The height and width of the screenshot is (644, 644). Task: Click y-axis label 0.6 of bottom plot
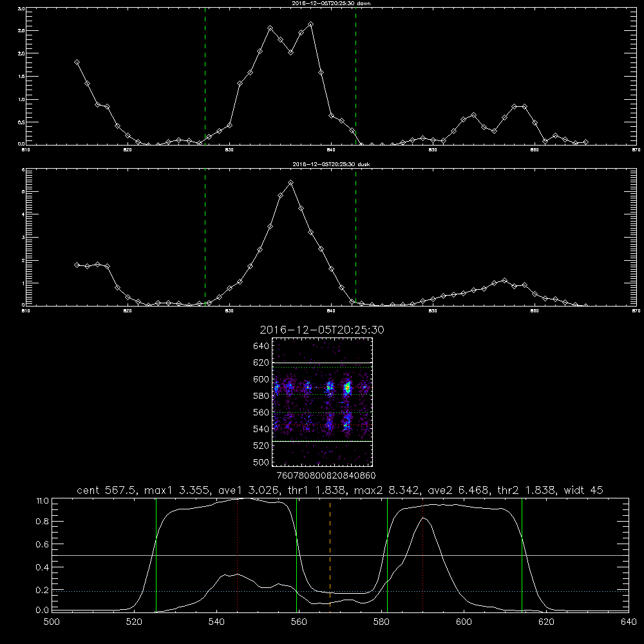(x=43, y=544)
